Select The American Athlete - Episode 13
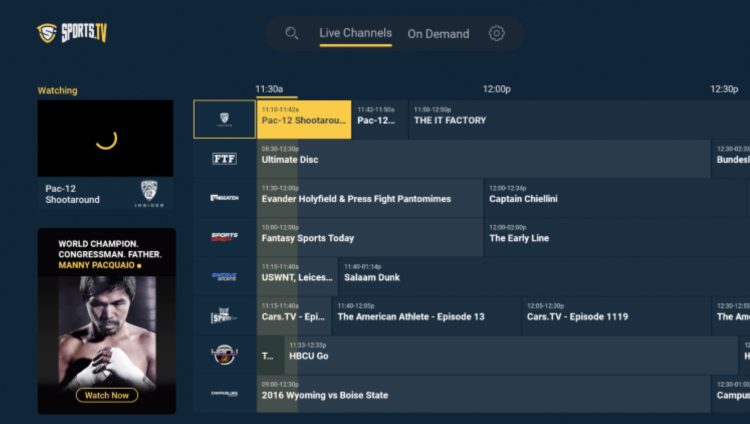 426,316
